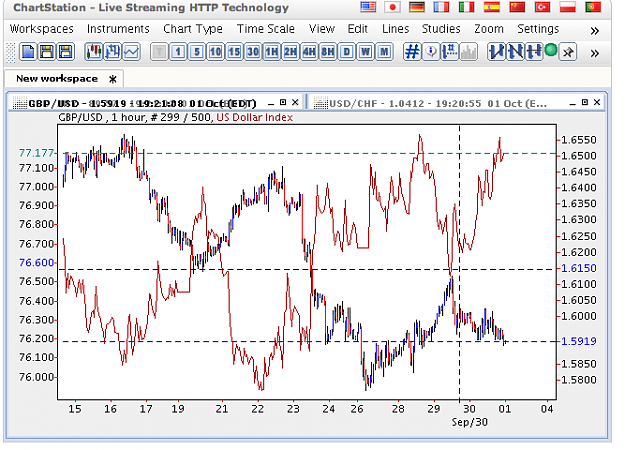Screen dimensions: 625x450
Task: Switch to line chart type icon
Action: [131, 52]
